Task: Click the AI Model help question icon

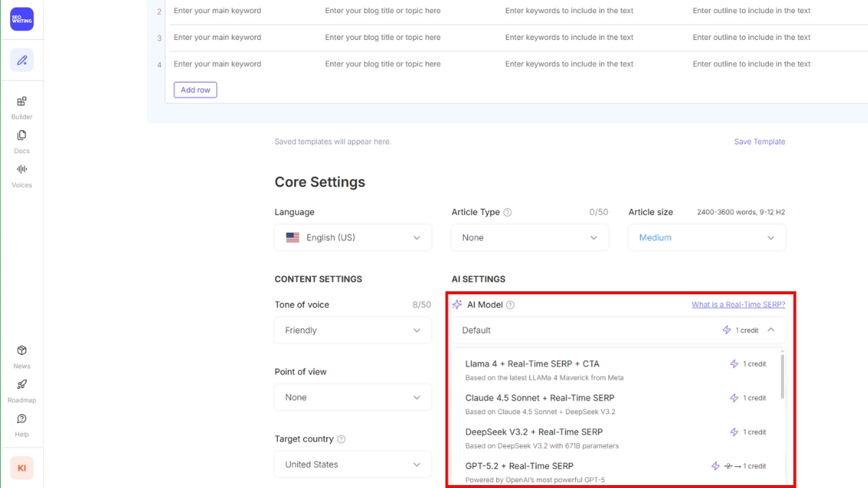Action: pos(511,304)
